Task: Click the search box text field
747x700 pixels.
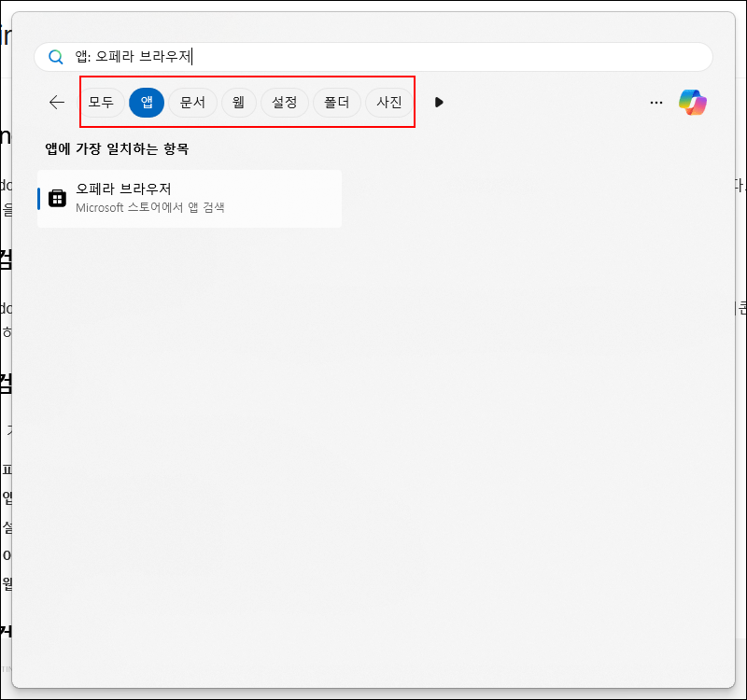Action: click(373, 57)
